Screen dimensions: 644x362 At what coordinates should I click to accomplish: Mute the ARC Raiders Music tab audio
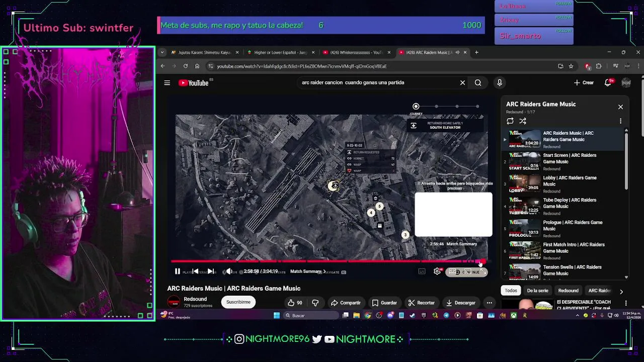457,52
